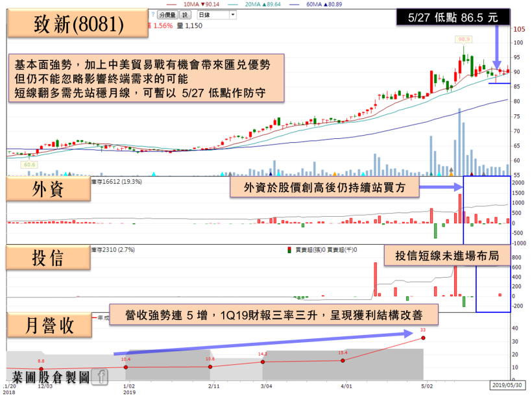Image resolution: width=532 pixels, height=396 pixels.
Task: Select the 20MA 89.64 legend entry
Action: point(254,5)
